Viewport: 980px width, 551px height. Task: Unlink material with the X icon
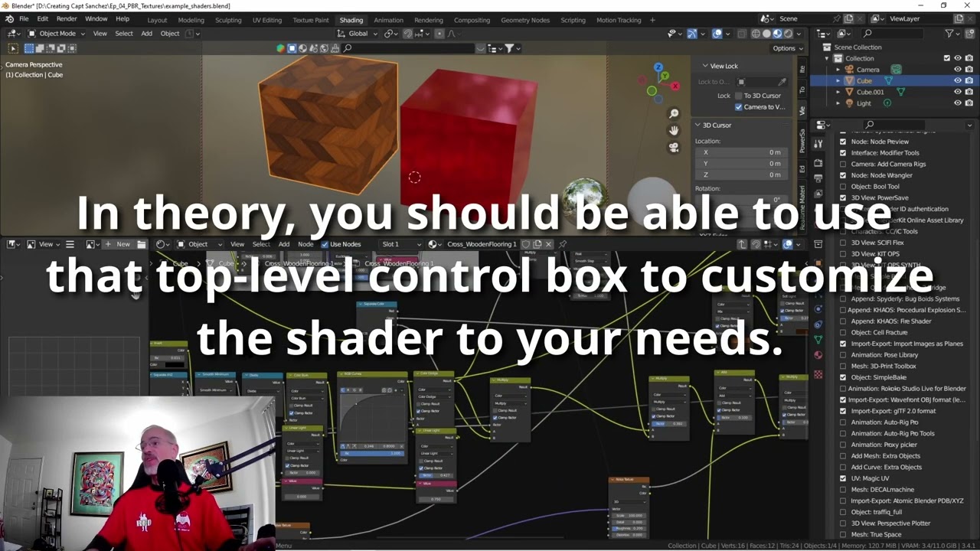pos(548,244)
